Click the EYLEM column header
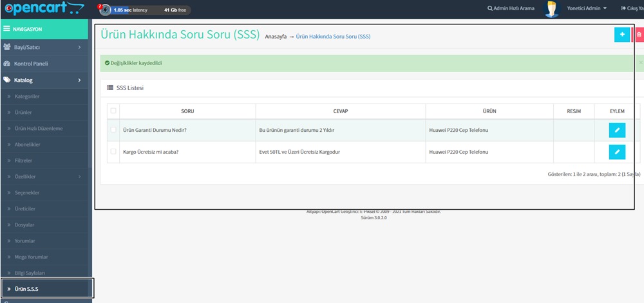This screenshot has height=303, width=644. click(617, 111)
